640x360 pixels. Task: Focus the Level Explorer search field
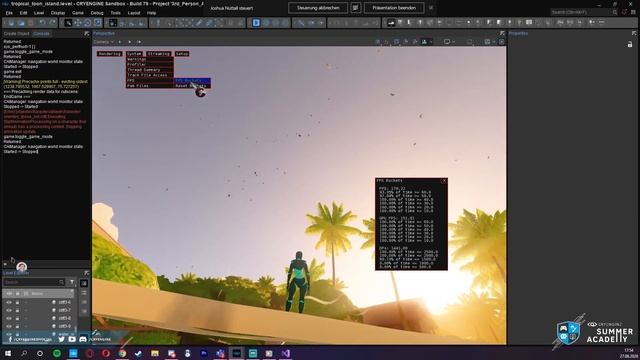(x=34, y=282)
